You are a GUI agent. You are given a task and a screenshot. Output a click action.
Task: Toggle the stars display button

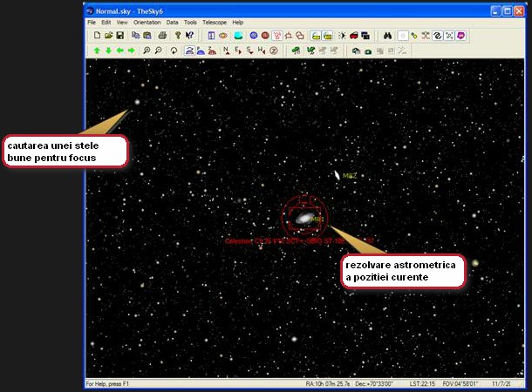pyautogui.click(x=402, y=36)
